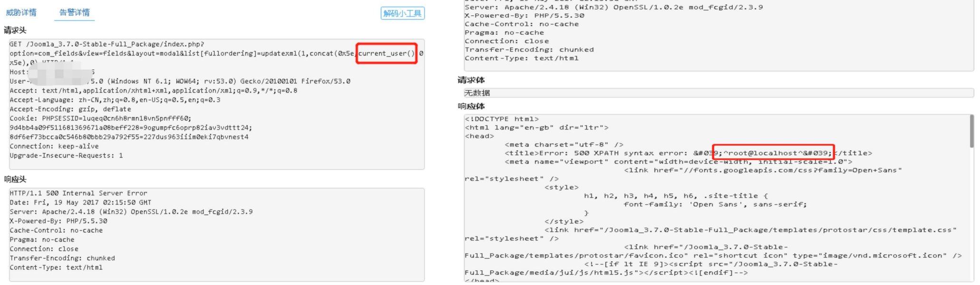
Task: Click left panel Transfer-Encoding: chunked line
Action: tap(62, 258)
